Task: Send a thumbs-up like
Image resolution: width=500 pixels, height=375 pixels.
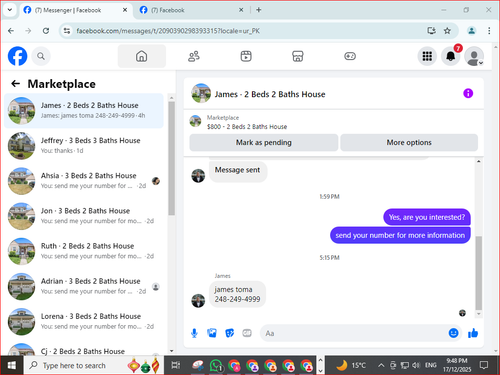Action: pyautogui.click(x=473, y=333)
